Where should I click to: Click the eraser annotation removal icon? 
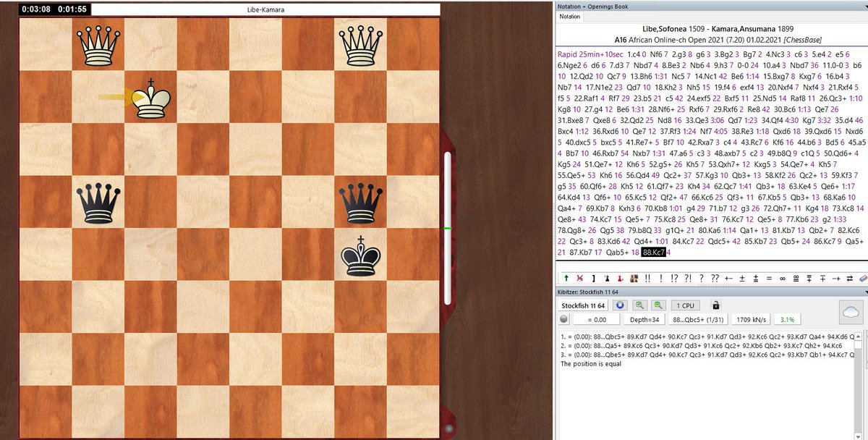tap(862, 279)
